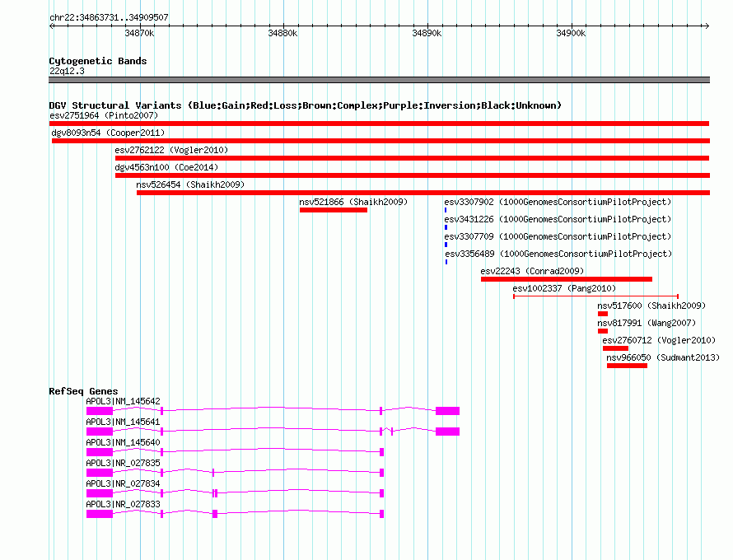733x560 pixels.
Task: Open transcript APOL3|NM_145640 label
Action: 123,442
